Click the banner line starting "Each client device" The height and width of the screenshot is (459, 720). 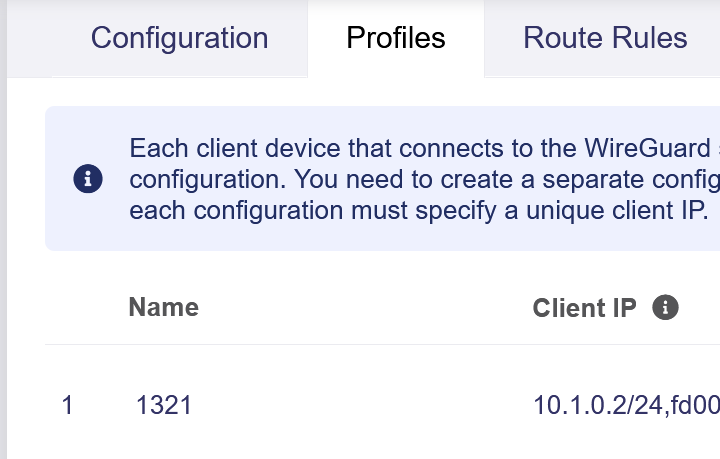(x=420, y=150)
